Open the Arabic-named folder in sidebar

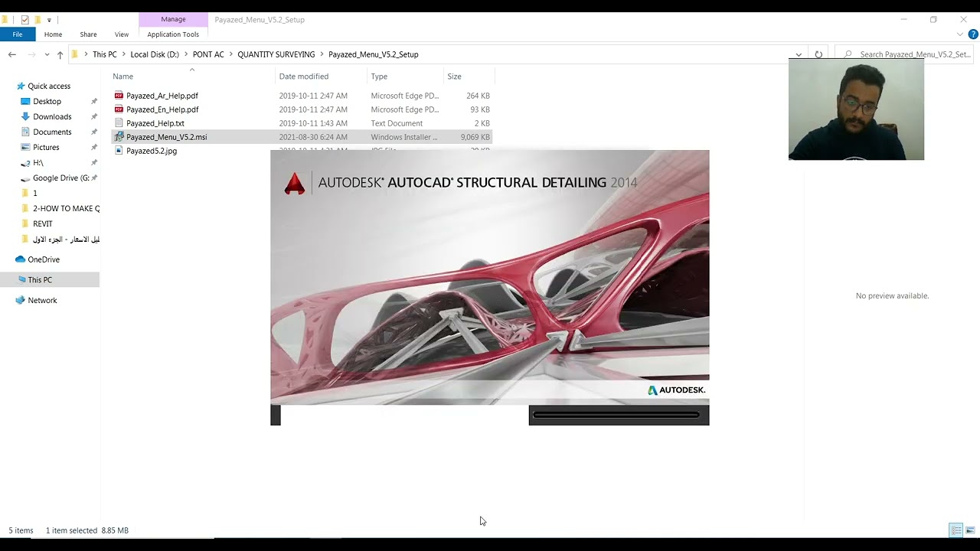pyautogui.click(x=67, y=240)
